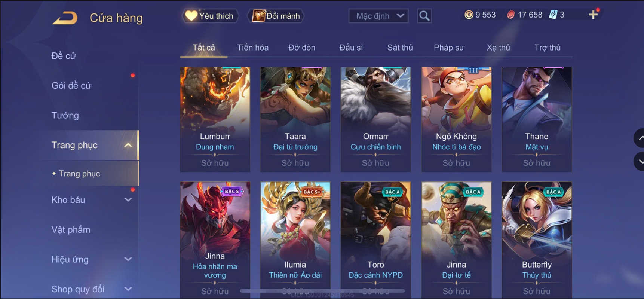Click the blue voucher ticket icon
The width and height of the screenshot is (644, 299).
click(553, 15)
